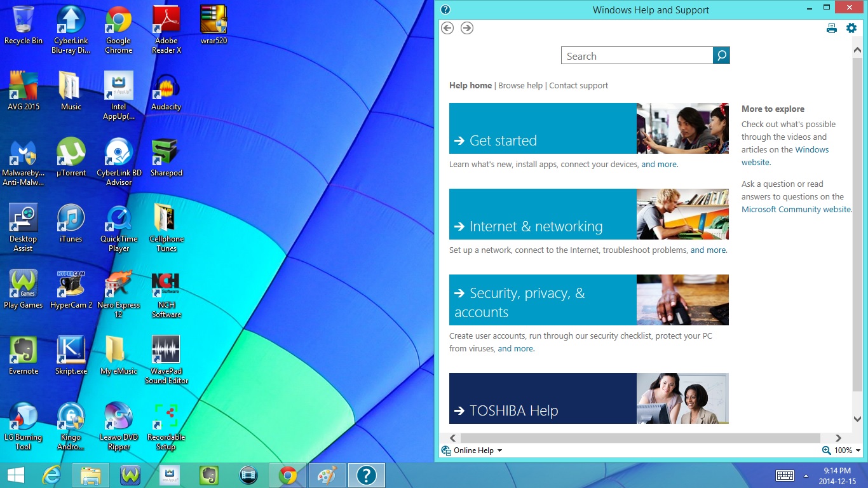Click the horizontal scrollbar left arrow
This screenshot has height=488, width=868.
pos(453,438)
